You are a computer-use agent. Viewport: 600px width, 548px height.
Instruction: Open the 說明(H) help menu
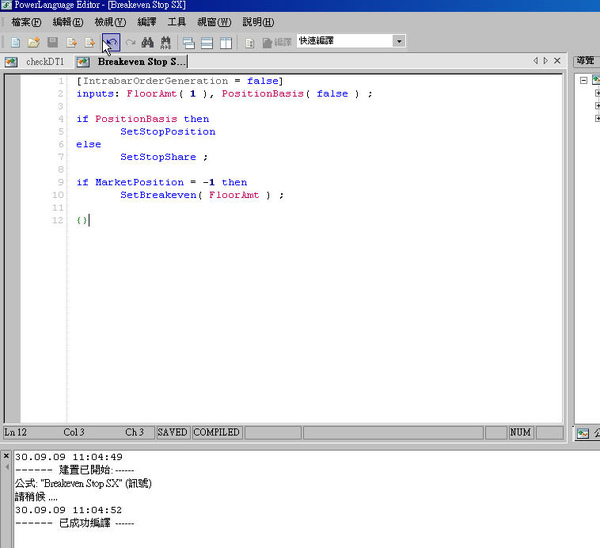[258, 22]
